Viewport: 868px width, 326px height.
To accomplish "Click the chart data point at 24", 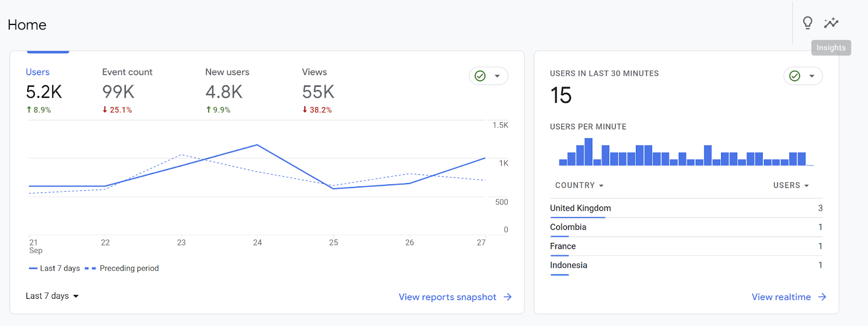I will (x=257, y=145).
